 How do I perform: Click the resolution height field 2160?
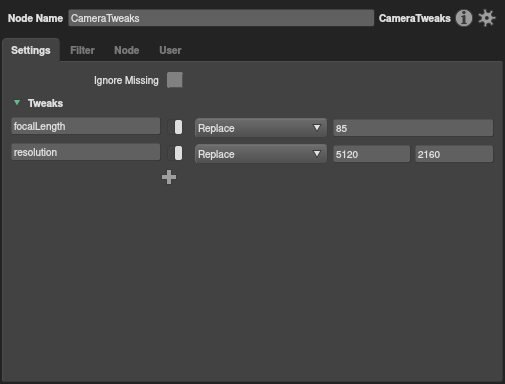pyautogui.click(x=454, y=154)
